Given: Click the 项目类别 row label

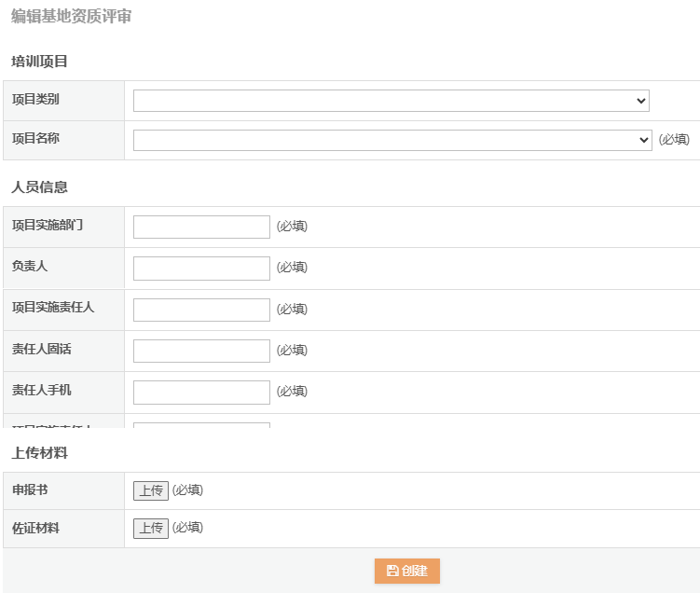Looking at the screenshot, I should (35, 99).
